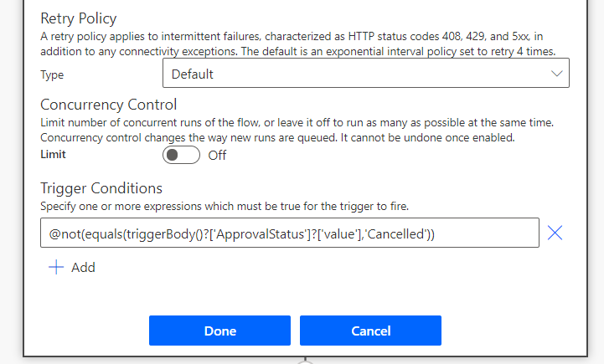Click the chevron arrow of the Default dropdown
The width and height of the screenshot is (604, 364).
pos(557,74)
